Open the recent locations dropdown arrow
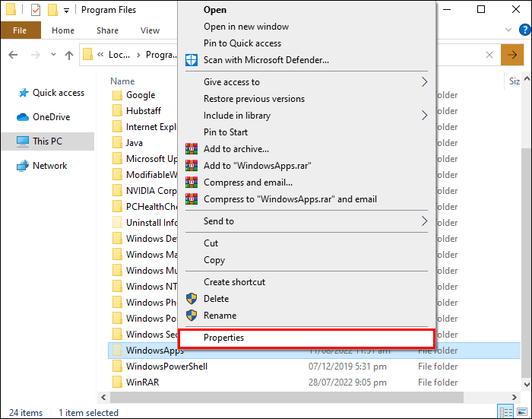 tap(53, 54)
